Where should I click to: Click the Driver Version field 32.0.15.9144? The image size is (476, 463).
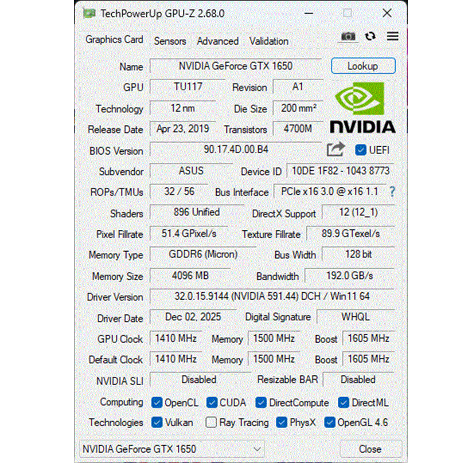[x=272, y=296]
